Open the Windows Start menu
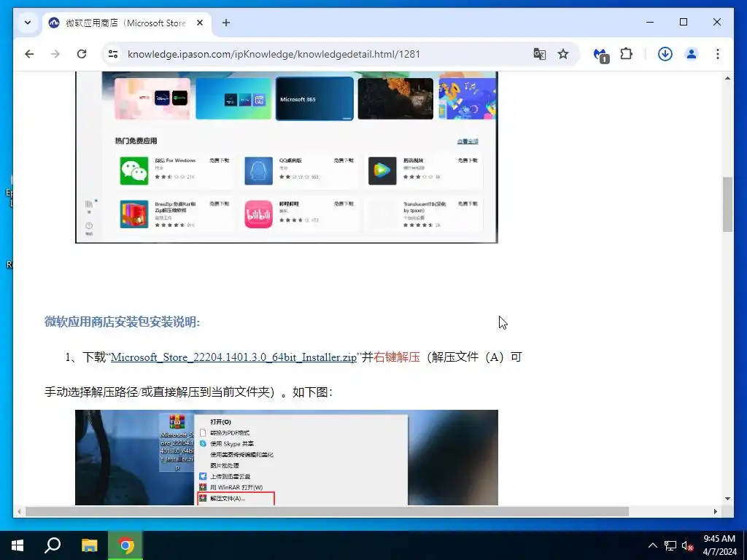The height and width of the screenshot is (560, 747). click(18, 545)
